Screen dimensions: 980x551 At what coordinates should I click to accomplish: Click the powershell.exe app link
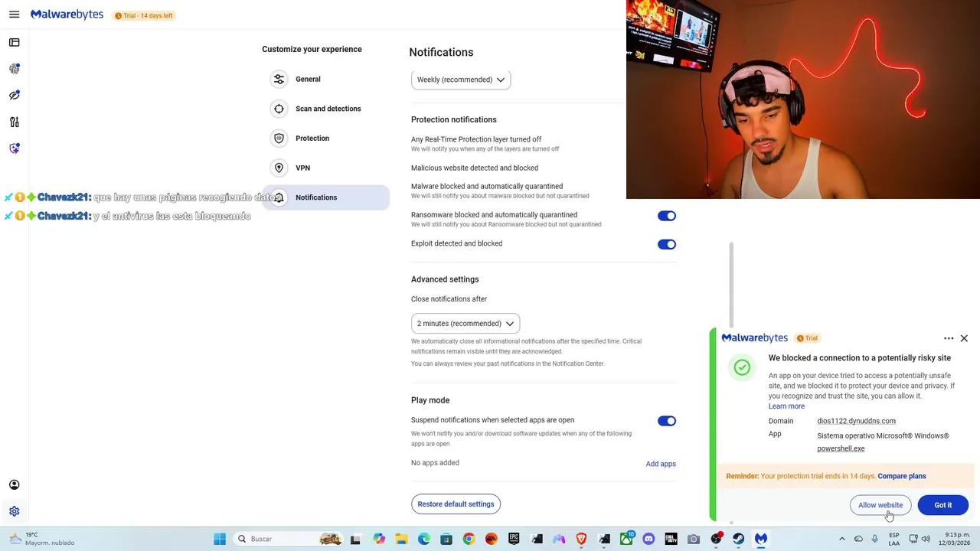tap(841, 448)
